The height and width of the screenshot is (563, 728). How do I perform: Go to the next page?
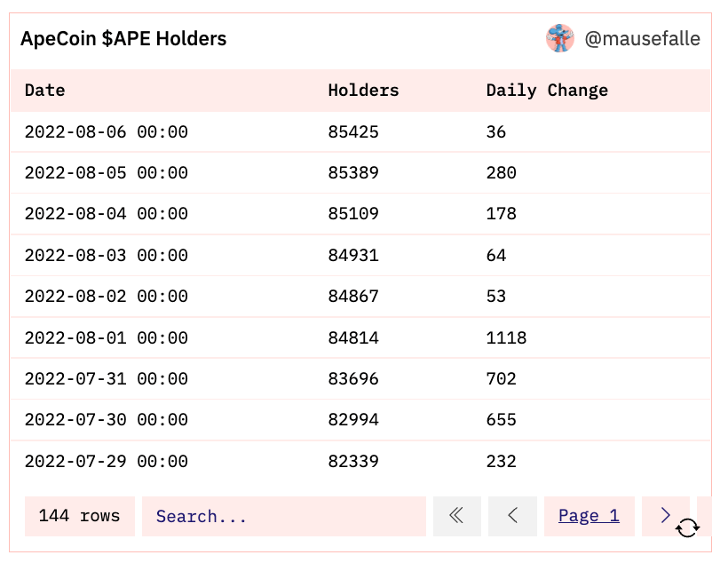tap(665, 516)
